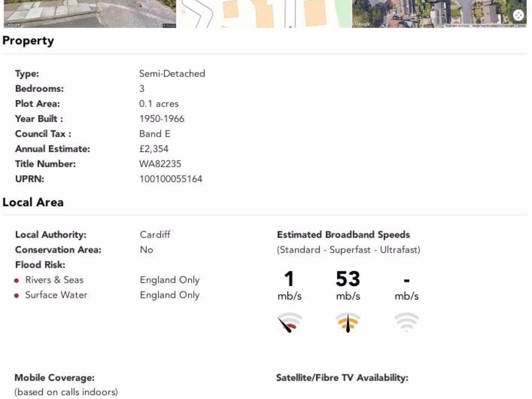Open the street view photo thumbnail
532x399 pixels.
pos(90,14)
